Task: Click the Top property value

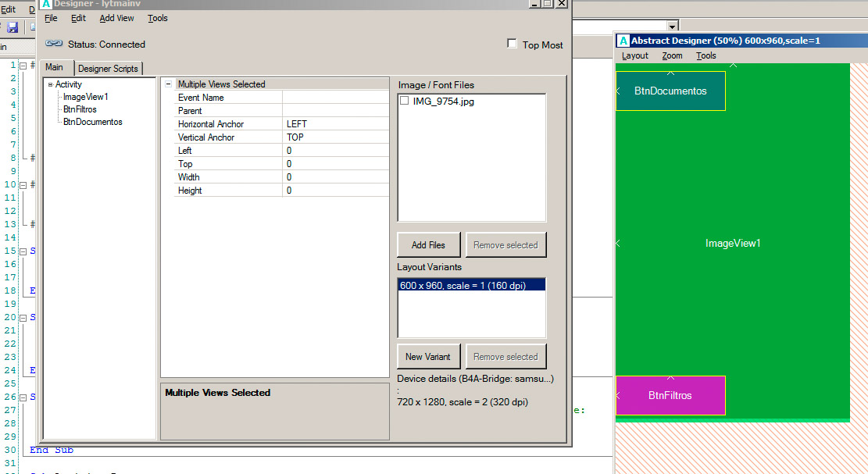Action: coord(335,164)
